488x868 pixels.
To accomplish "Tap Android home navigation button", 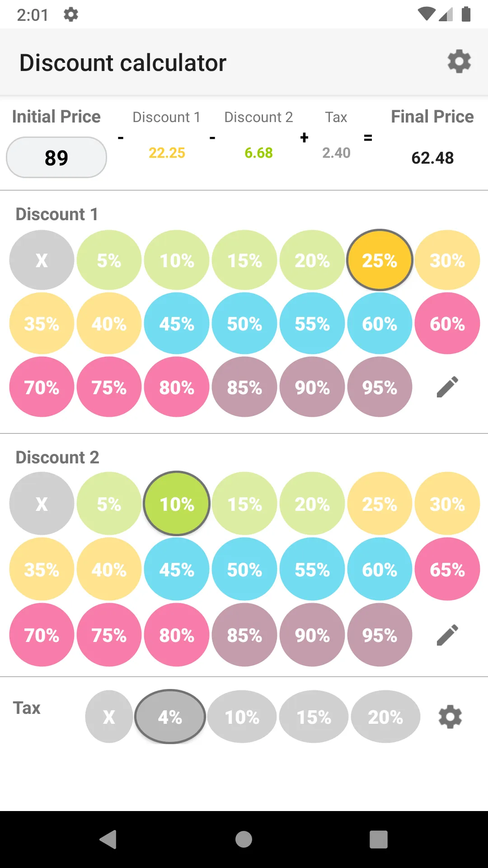I will [x=244, y=840].
